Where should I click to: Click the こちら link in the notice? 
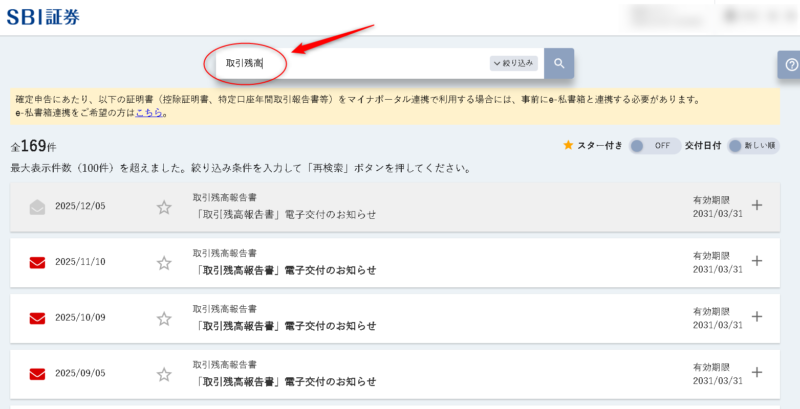pos(150,113)
